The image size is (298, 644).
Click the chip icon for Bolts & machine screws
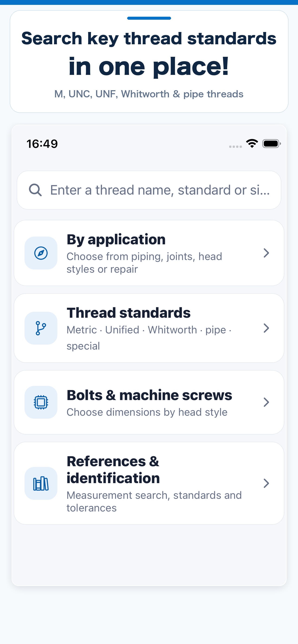pyautogui.click(x=41, y=402)
